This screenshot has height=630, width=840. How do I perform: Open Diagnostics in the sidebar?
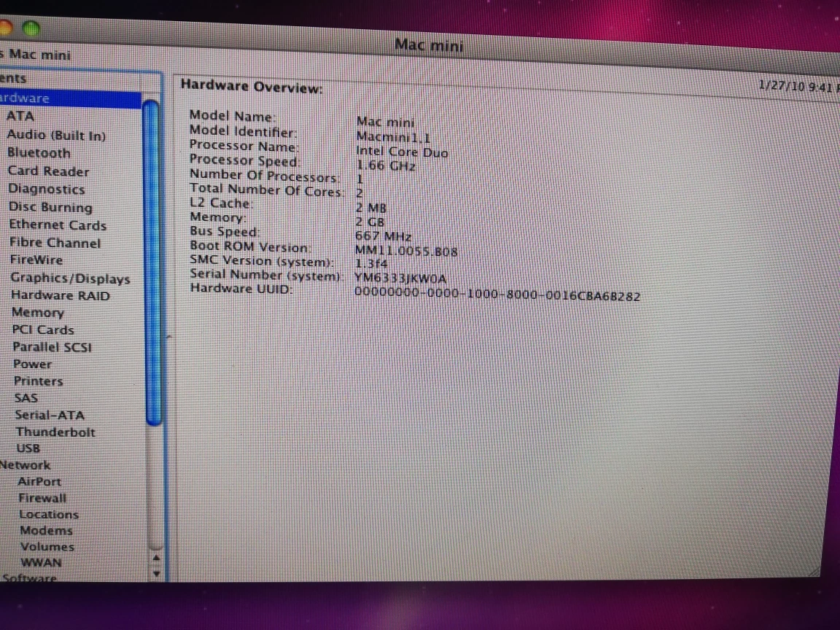[x=47, y=189]
